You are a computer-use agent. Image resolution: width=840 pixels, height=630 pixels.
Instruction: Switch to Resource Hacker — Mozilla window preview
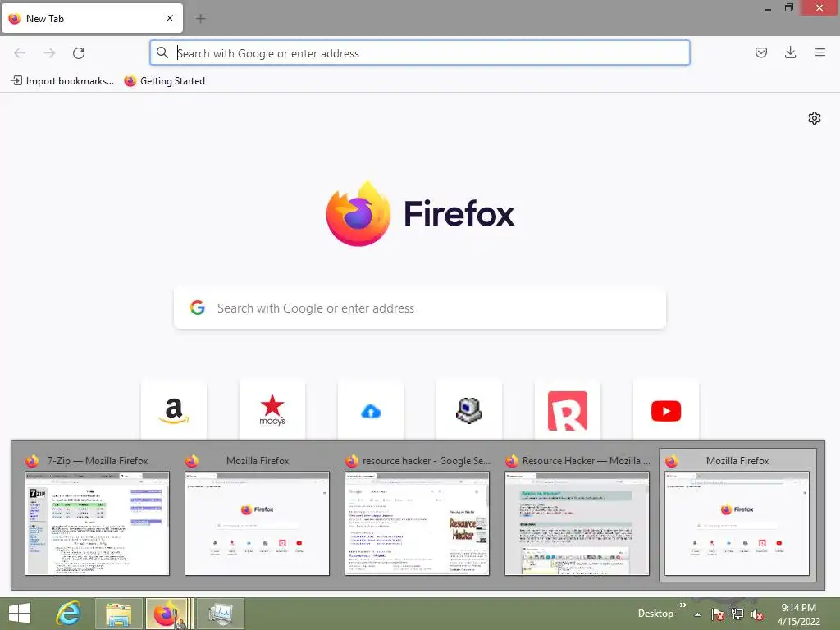coord(577,515)
